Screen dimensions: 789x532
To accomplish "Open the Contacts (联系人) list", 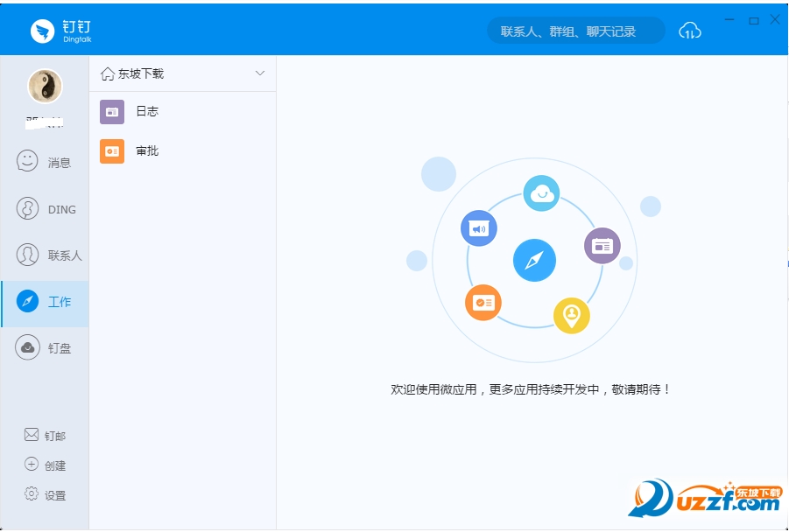I will point(44,255).
